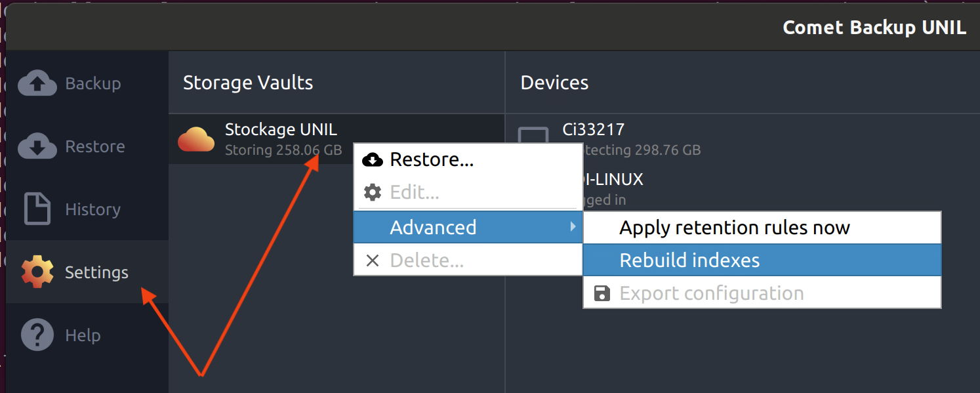Click the Restore cloud download icon

38,146
